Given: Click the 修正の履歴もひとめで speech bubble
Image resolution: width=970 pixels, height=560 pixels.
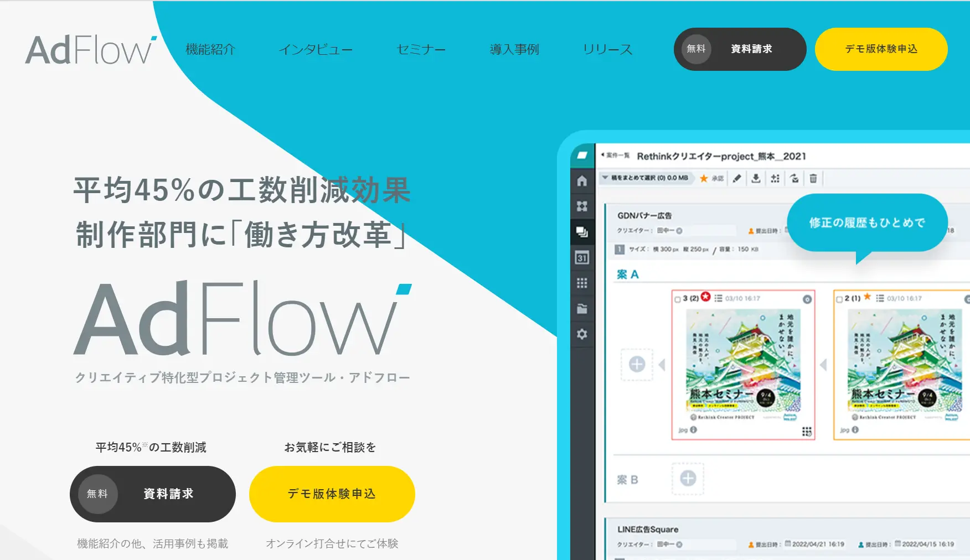Looking at the screenshot, I should 867,223.
